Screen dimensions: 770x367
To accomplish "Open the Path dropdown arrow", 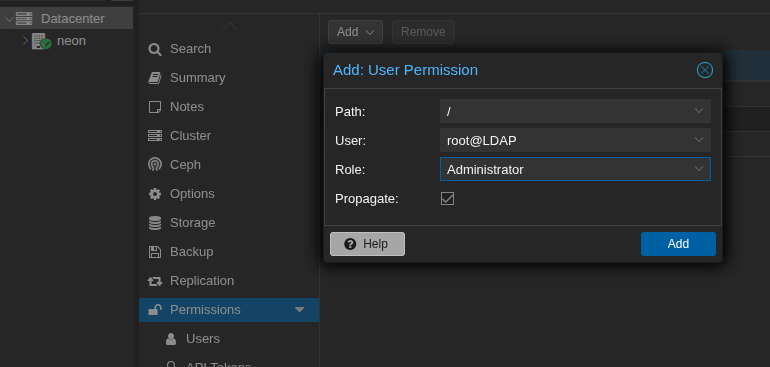I will pyautogui.click(x=699, y=111).
